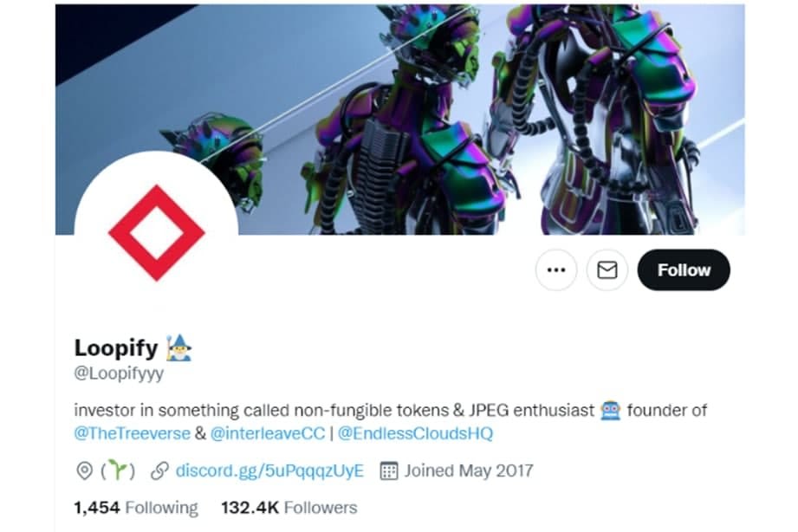Image resolution: width=798 pixels, height=532 pixels.
Task: Open the robot header banner image
Action: tap(400, 119)
